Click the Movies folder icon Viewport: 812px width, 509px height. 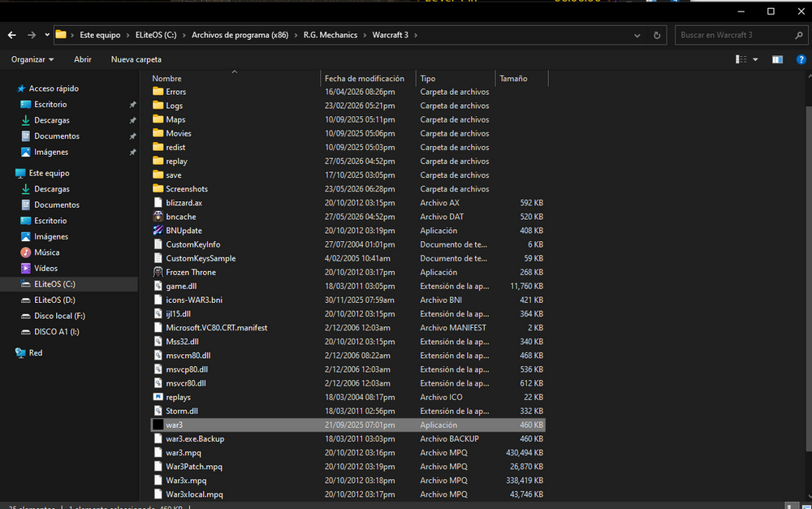[x=158, y=134]
